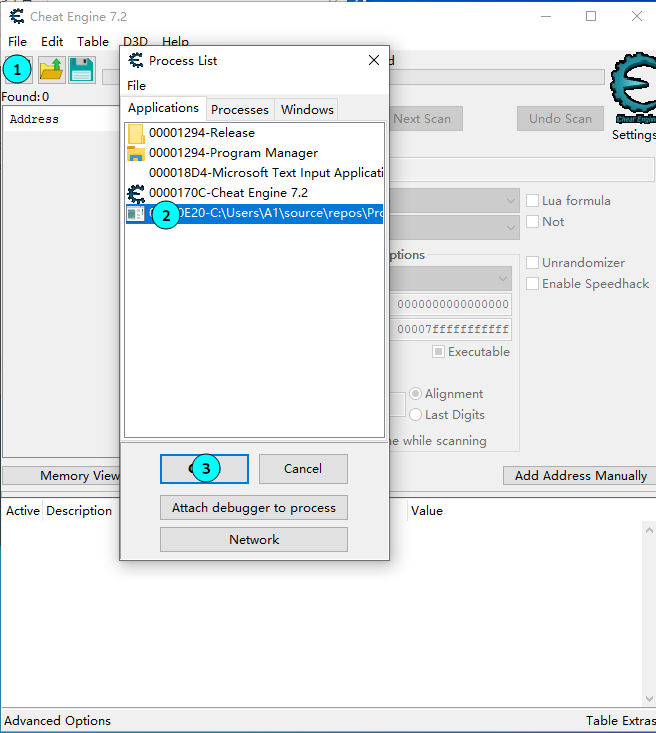Image resolution: width=656 pixels, height=733 pixels.
Task: Toggle Enable Speedhack checkbox
Action: coord(533,284)
